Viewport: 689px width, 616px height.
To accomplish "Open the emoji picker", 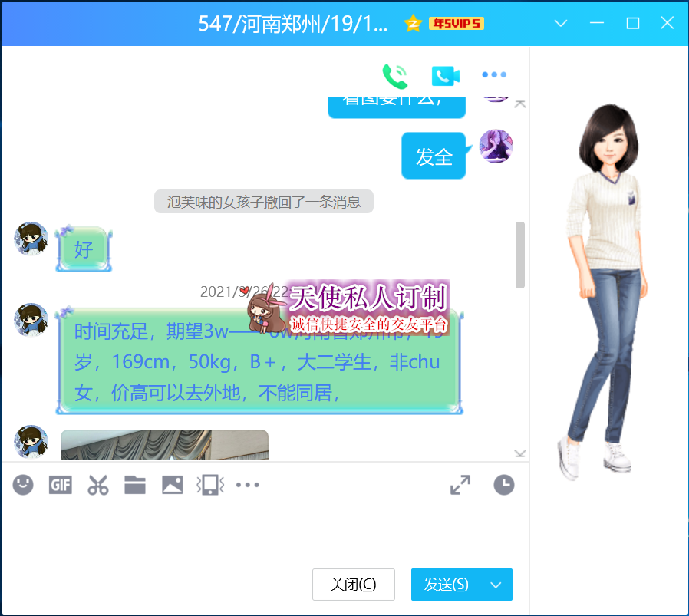I will click(x=23, y=485).
